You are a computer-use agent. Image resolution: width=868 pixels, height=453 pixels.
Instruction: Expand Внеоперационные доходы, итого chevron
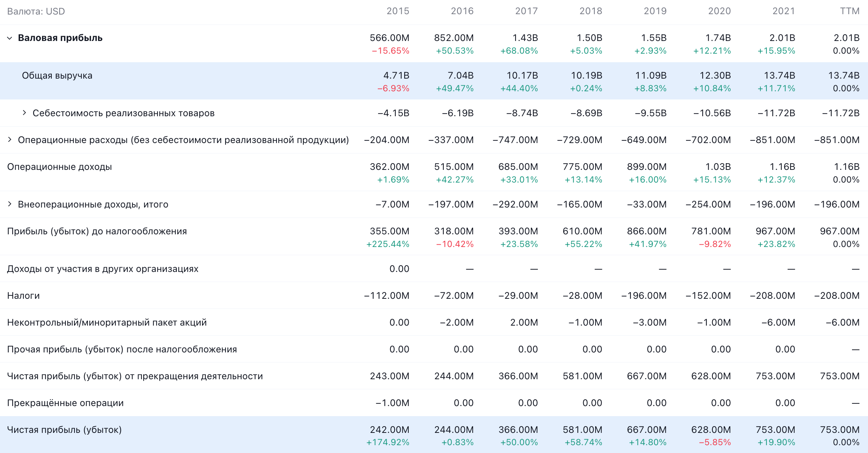[x=10, y=204]
